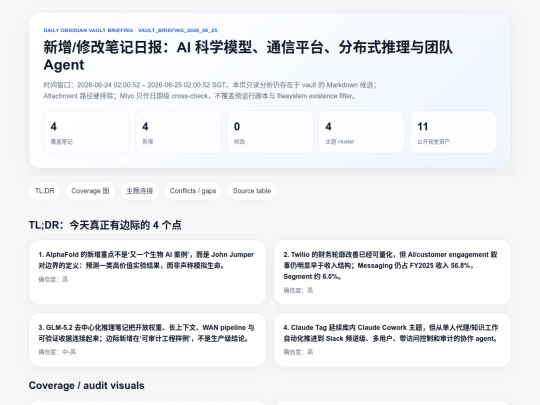Image resolution: width=540 pixels, height=405 pixels.
Task: Click the Twilio 财务轮廓 TL;DR card
Action: click(392, 272)
